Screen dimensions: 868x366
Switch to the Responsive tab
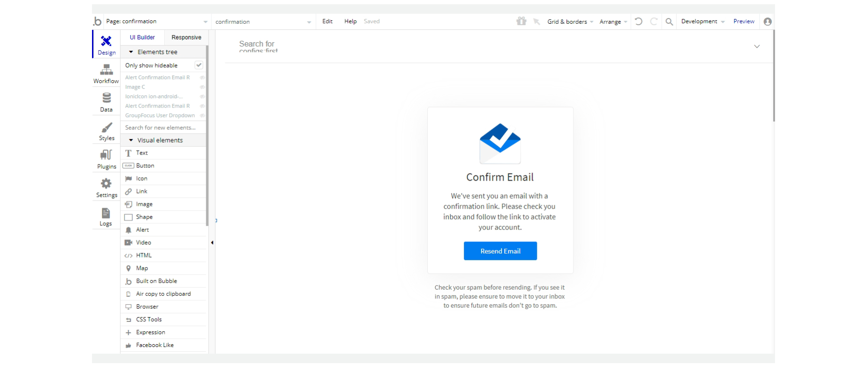point(186,37)
